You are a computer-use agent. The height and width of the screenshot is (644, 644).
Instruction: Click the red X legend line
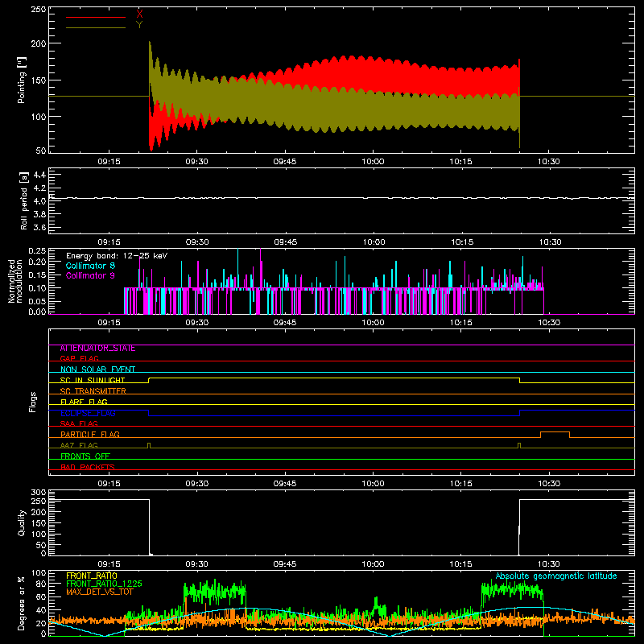96,17
